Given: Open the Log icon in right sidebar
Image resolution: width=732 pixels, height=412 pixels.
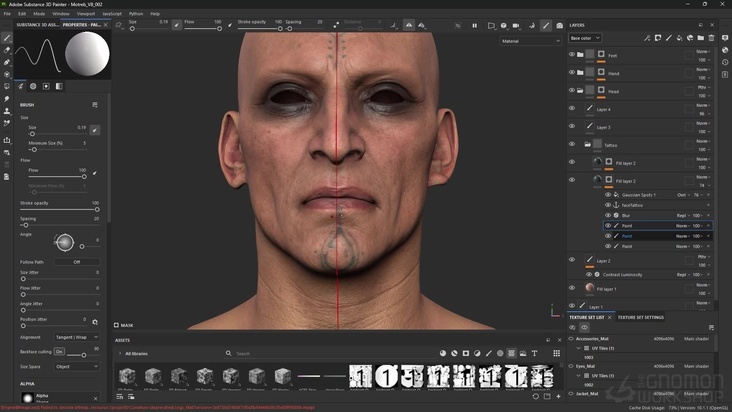Looking at the screenshot, I should (x=725, y=74).
